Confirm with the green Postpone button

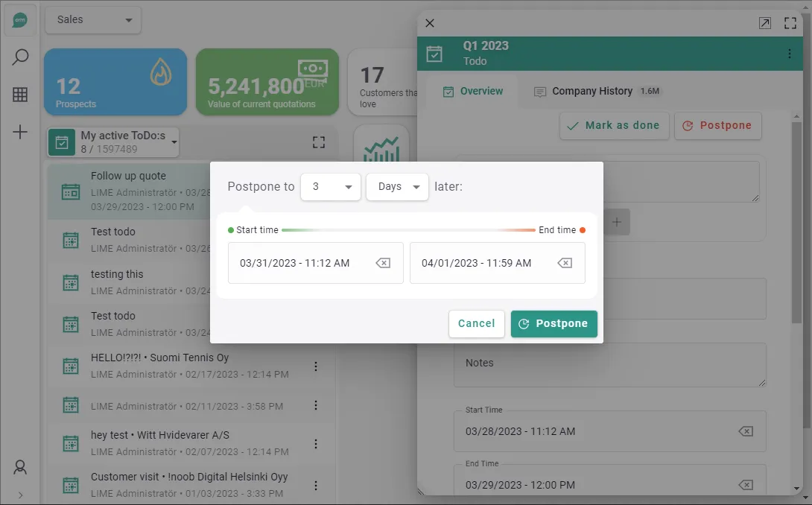pos(554,324)
